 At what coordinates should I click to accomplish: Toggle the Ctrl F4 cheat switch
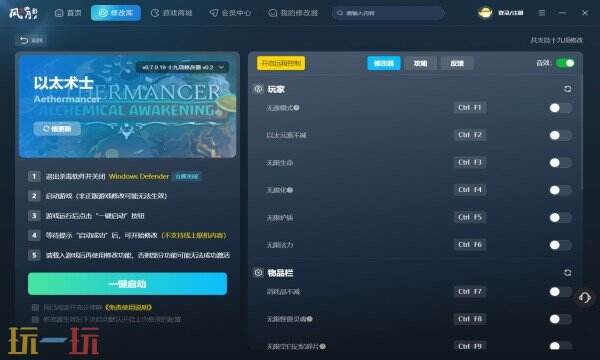(x=560, y=190)
